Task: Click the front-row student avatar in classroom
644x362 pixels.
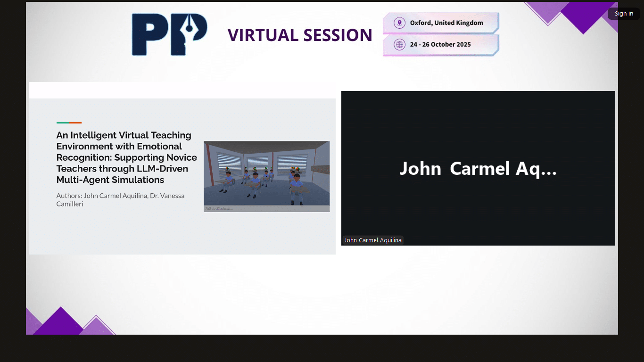Action: pos(297,189)
